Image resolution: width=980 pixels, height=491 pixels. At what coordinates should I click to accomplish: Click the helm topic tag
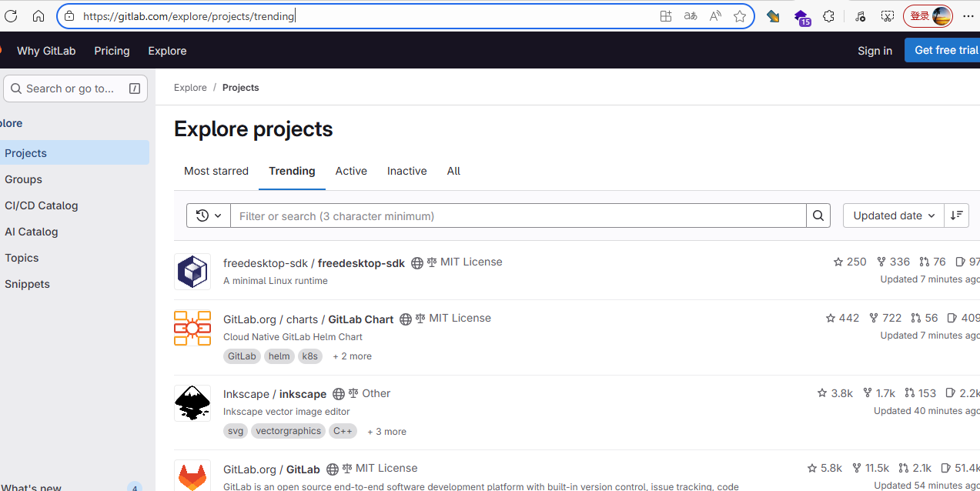pyautogui.click(x=279, y=356)
